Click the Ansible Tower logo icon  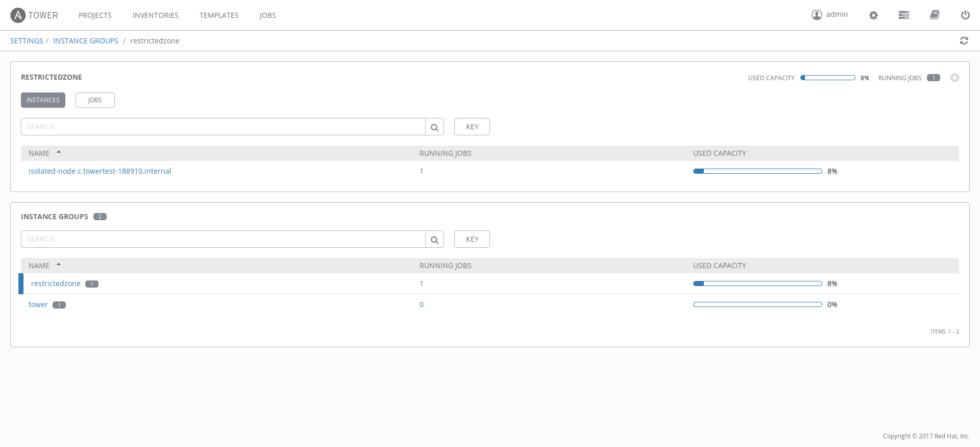click(x=18, y=15)
